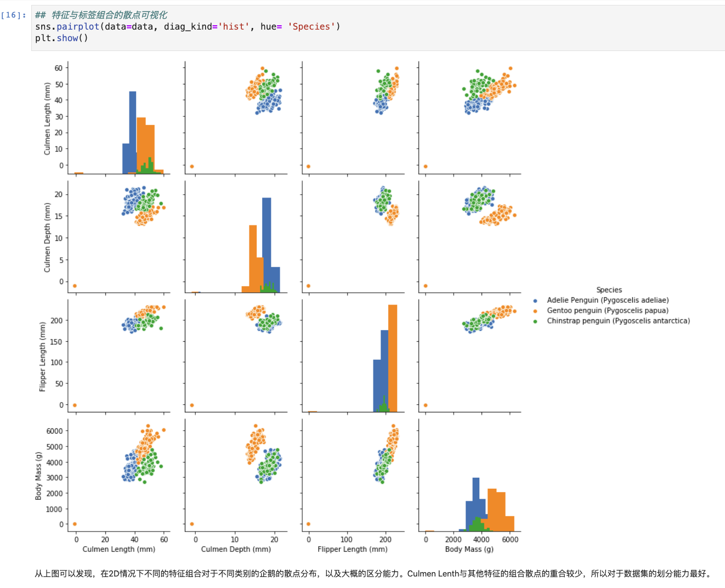This screenshot has width=725, height=588.
Task: Click the horizontal "Body Mass (g)" x-axis label
Action: 469,549
